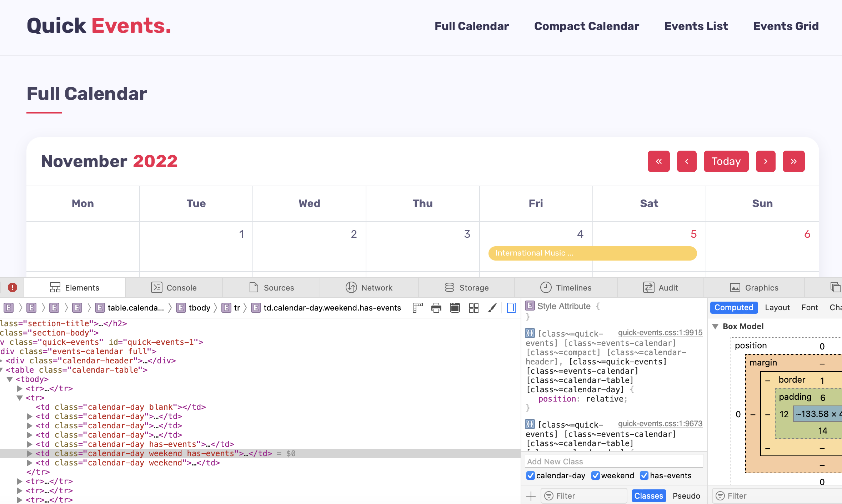Click the four-squares grid overlay icon
Viewport: 842px width, 504px height.
coord(473,308)
